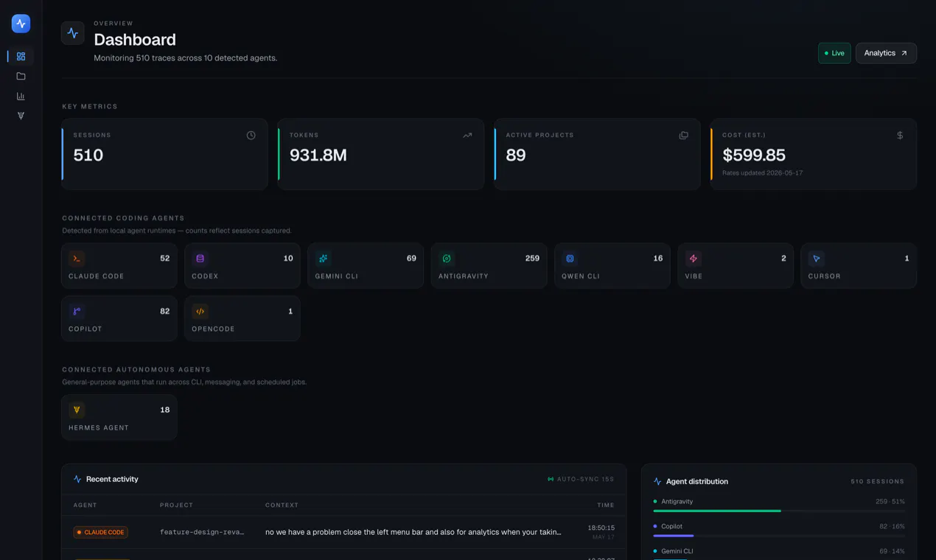Image resolution: width=936 pixels, height=560 pixels.
Task: Click the copy icon on Active Projects card
Action: coord(684,136)
